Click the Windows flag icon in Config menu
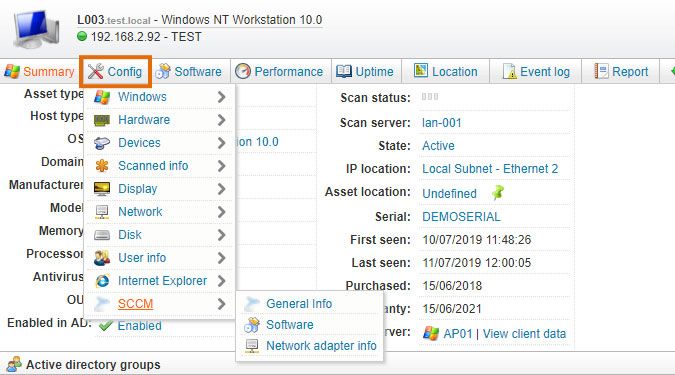The height and width of the screenshot is (375, 675). [x=102, y=97]
